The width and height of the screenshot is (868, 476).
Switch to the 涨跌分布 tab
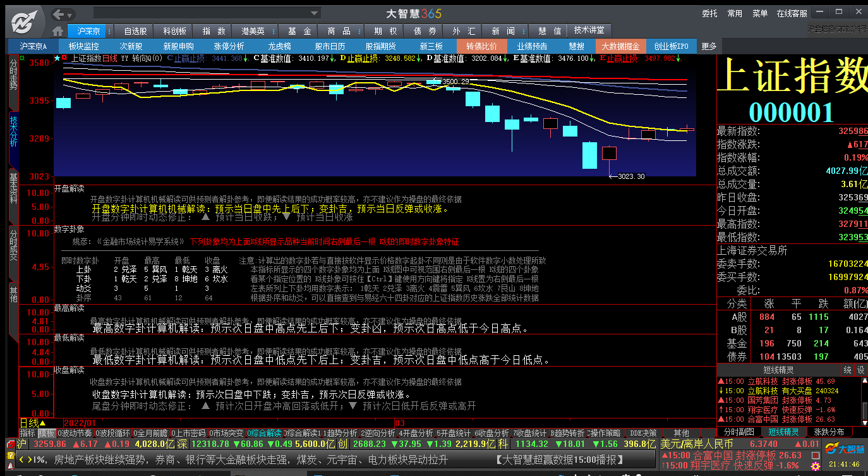coord(829,432)
